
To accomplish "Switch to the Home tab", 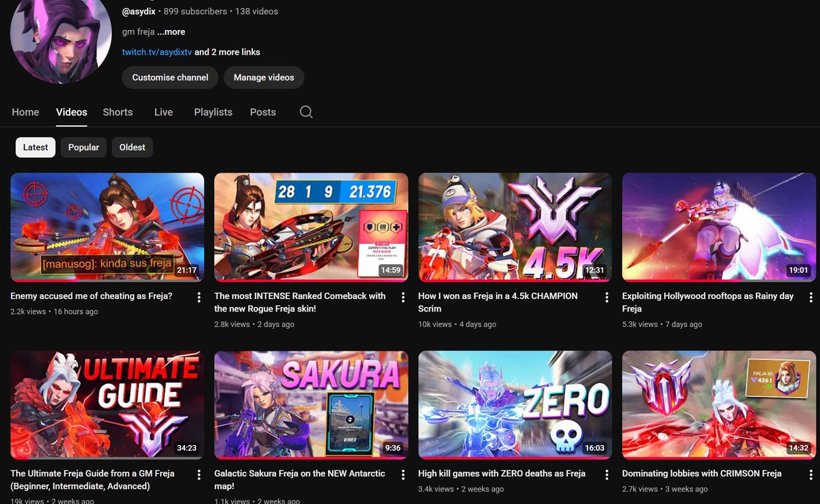I will click(25, 112).
